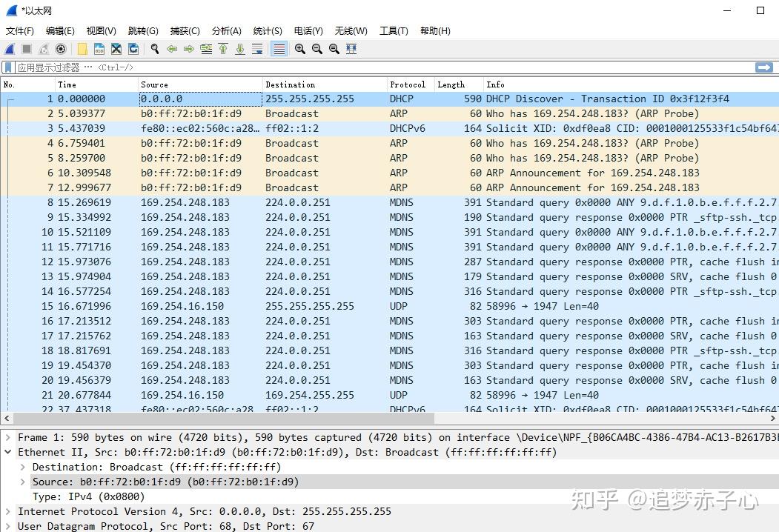Select packet 3 DHCPv6 Solicit row
Screen dimensions: 779x532
click(x=390, y=129)
